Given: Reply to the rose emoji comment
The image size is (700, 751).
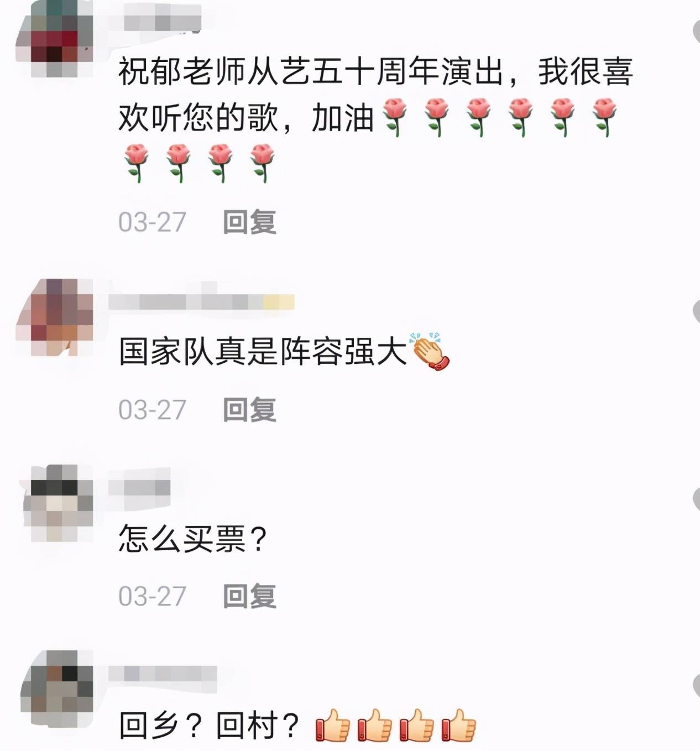Looking at the screenshot, I should point(249,222).
